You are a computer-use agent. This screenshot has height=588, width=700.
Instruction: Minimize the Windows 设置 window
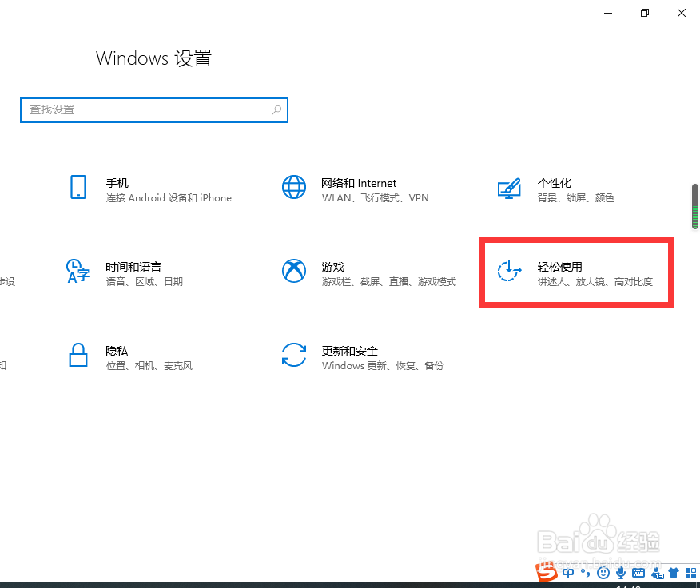point(608,13)
